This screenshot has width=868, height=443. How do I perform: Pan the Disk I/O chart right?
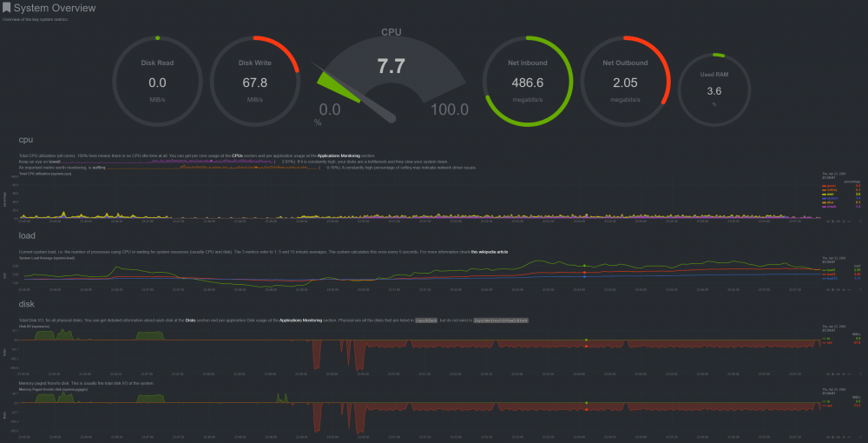pyautogui.click(x=838, y=374)
